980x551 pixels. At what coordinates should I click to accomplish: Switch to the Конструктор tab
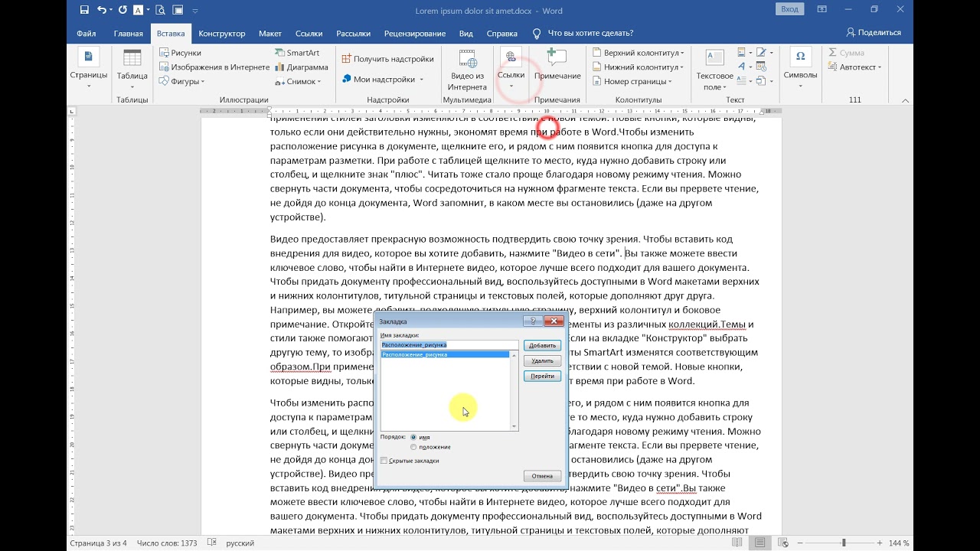tap(221, 34)
